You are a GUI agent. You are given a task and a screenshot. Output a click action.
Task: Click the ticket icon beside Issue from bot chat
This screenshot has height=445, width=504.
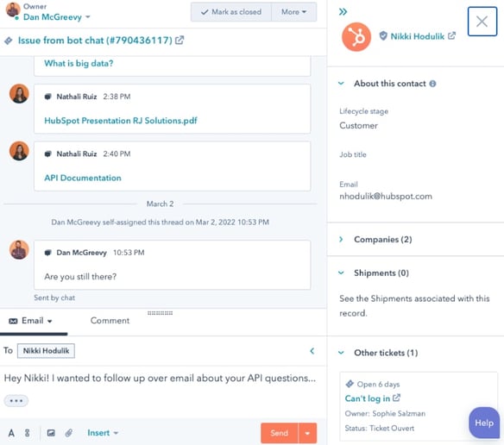(9, 41)
